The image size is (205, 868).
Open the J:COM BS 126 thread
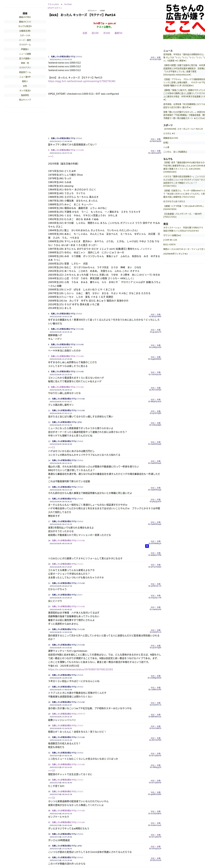point(170,240)
